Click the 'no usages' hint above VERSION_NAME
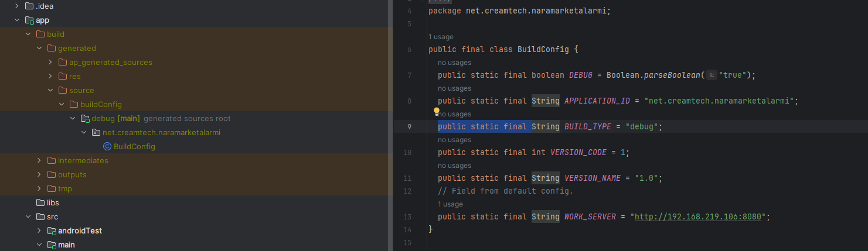 [x=454, y=166]
